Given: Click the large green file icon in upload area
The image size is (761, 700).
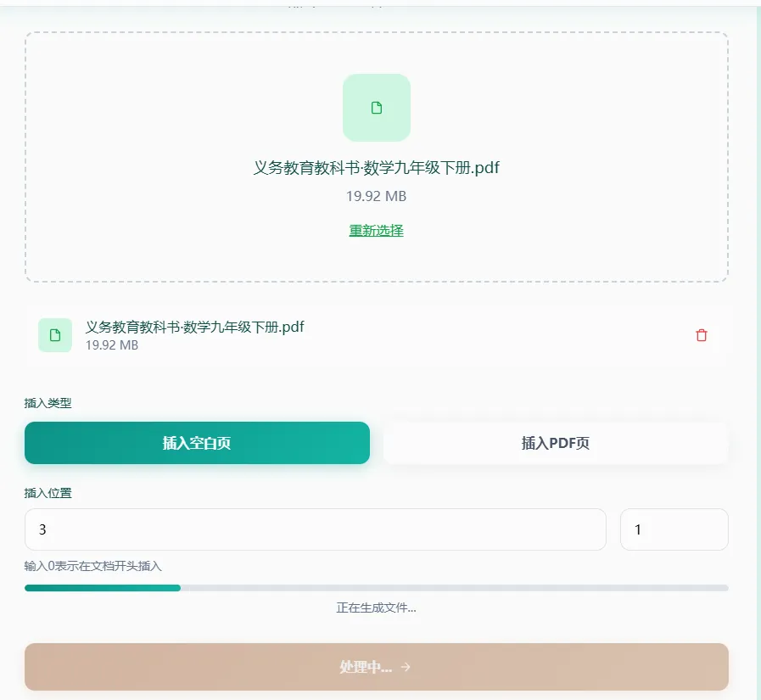Looking at the screenshot, I should [377, 108].
